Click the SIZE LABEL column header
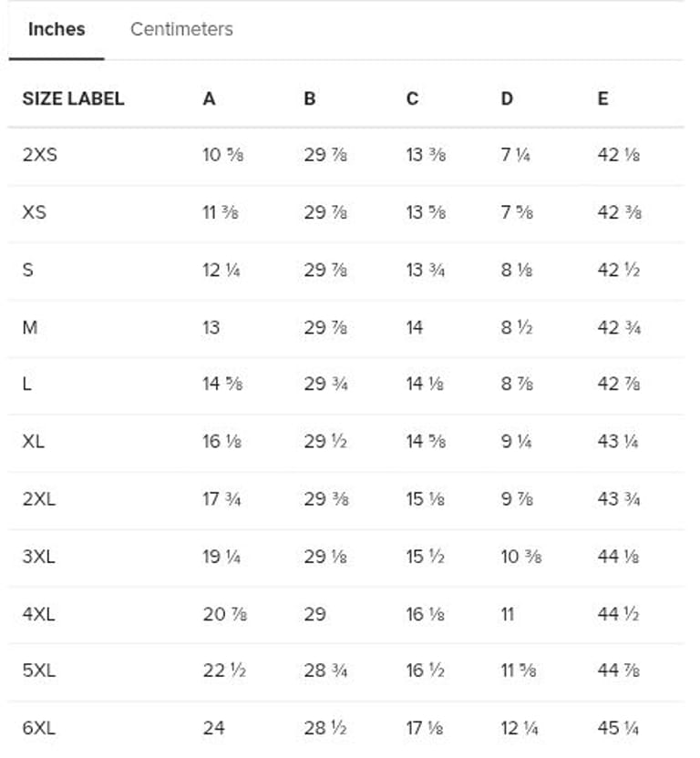 pos(73,98)
